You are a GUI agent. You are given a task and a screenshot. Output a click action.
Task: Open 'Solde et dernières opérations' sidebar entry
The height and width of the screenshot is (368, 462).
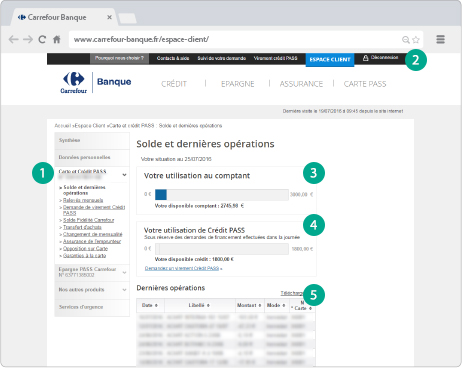(84, 190)
